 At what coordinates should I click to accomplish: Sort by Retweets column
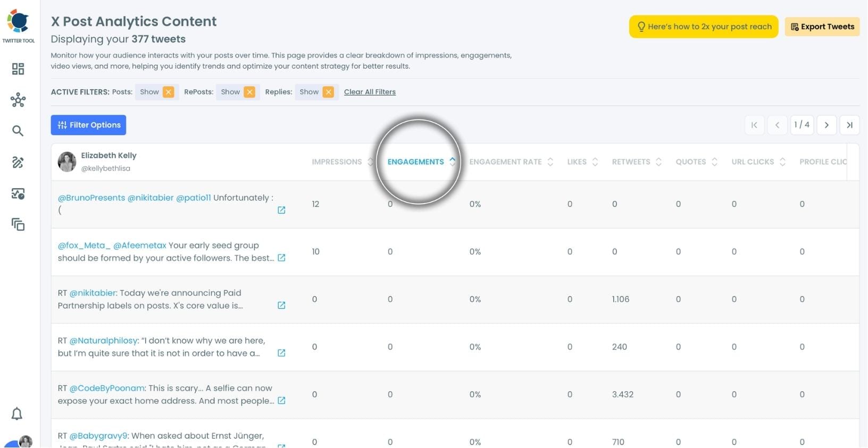tap(637, 162)
